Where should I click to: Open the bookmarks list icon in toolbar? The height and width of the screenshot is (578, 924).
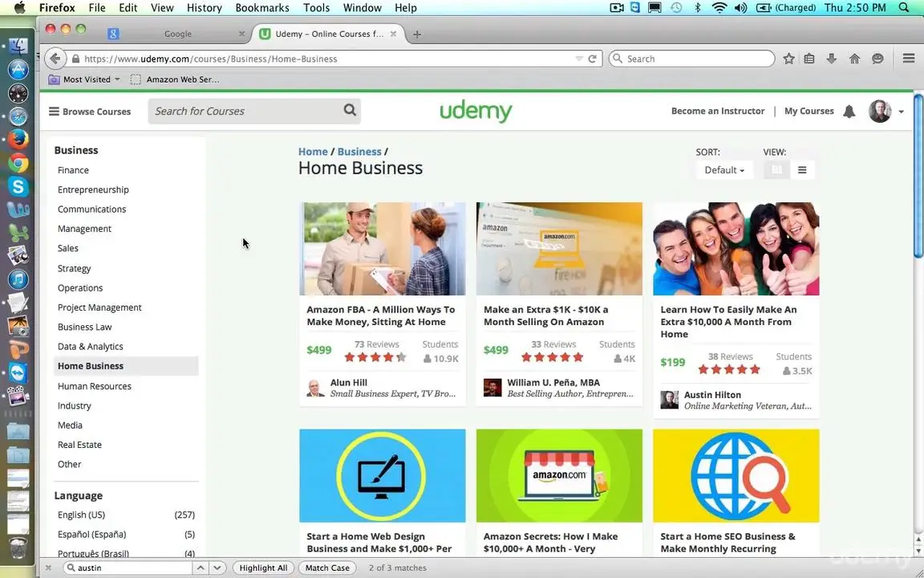click(809, 59)
